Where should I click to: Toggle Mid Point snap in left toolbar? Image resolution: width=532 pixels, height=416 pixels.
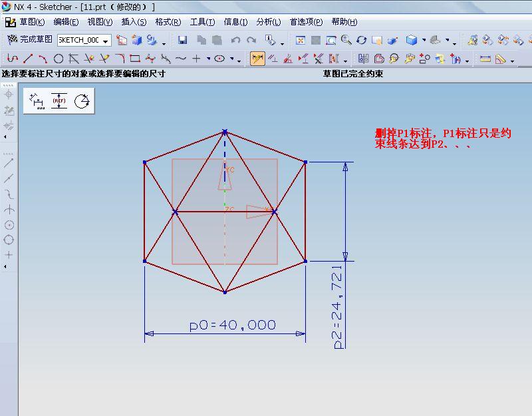point(9,178)
